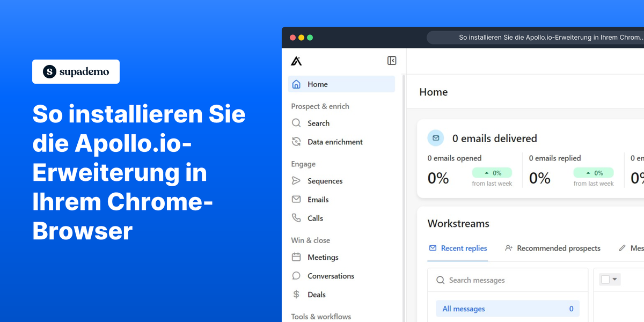
Task: Open Calls from the Engage section
Action: (x=315, y=218)
